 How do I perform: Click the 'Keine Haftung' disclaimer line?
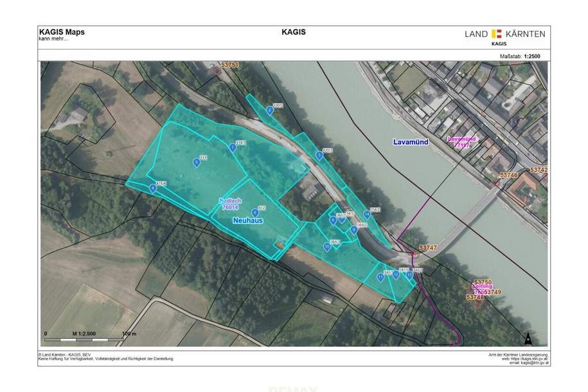click(x=106, y=359)
